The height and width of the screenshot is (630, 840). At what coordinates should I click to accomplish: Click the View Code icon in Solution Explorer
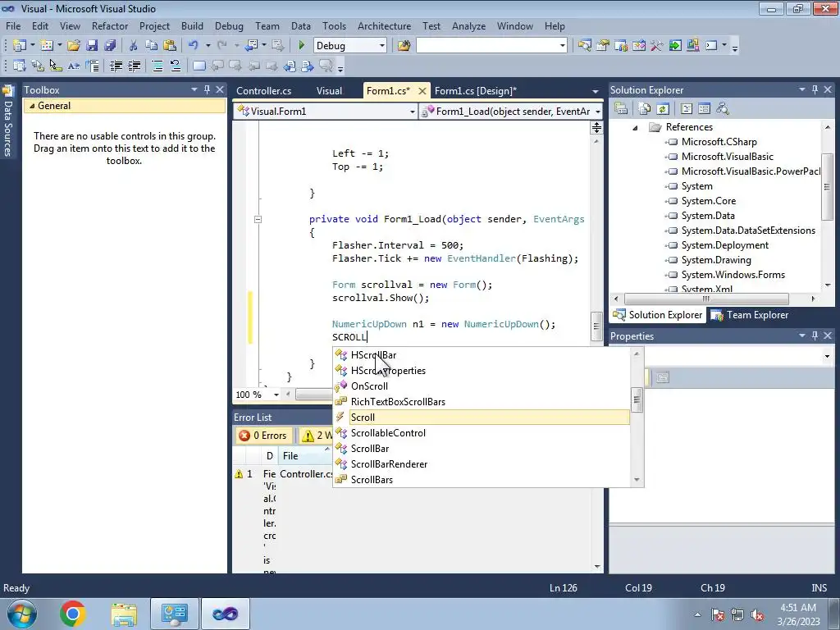[687, 109]
